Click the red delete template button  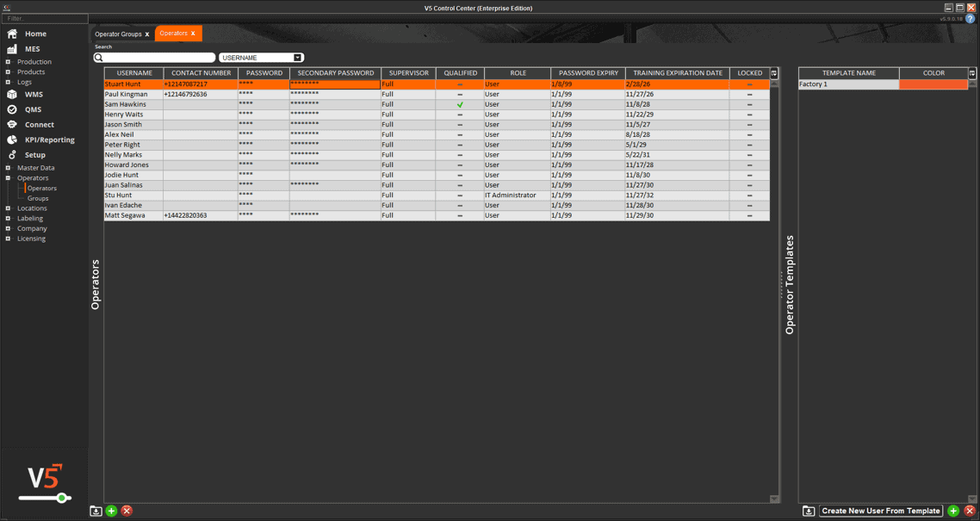(x=970, y=511)
